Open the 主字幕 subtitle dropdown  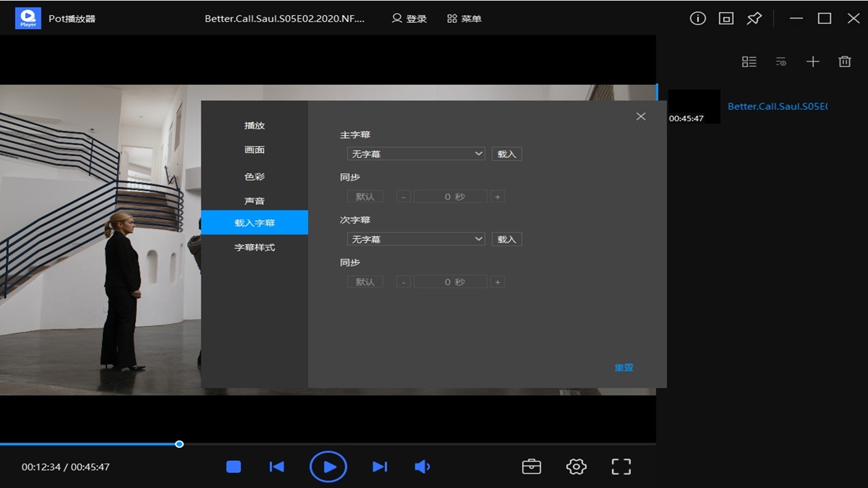click(416, 153)
